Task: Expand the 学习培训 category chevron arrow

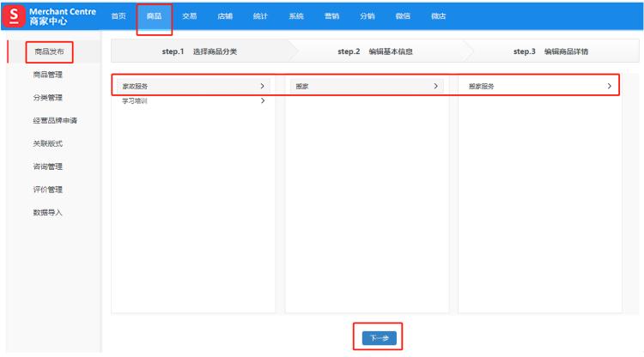Action: (262, 101)
